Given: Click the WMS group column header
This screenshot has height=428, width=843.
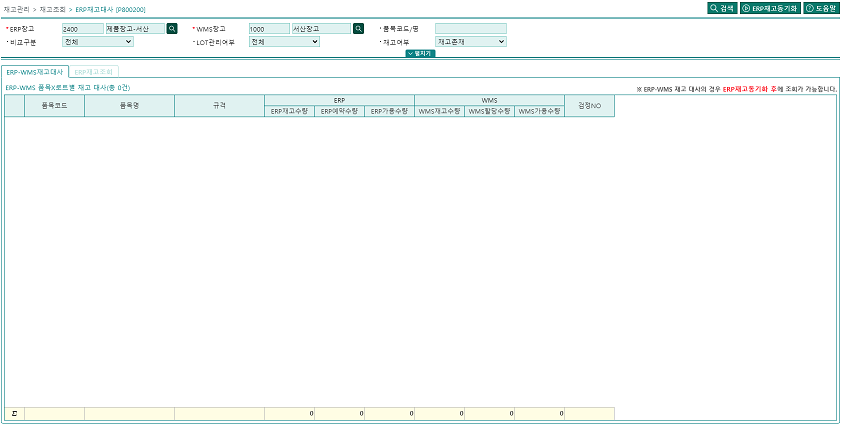Looking at the screenshot, I should [489, 101].
